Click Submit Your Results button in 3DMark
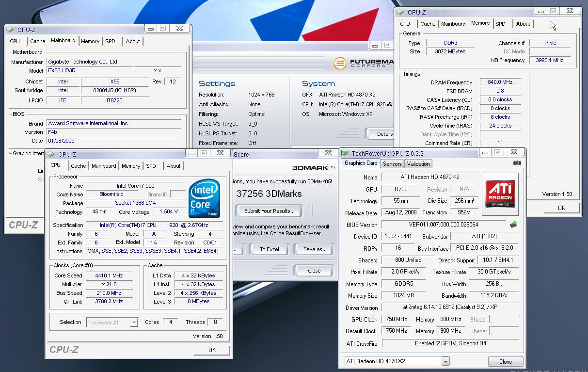This screenshot has width=588, height=372. point(269,211)
